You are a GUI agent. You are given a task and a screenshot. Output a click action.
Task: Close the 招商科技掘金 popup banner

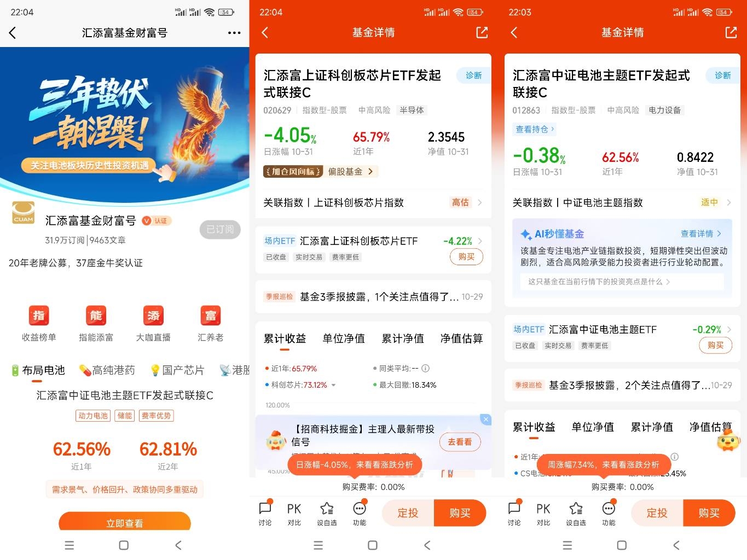(x=485, y=419)
